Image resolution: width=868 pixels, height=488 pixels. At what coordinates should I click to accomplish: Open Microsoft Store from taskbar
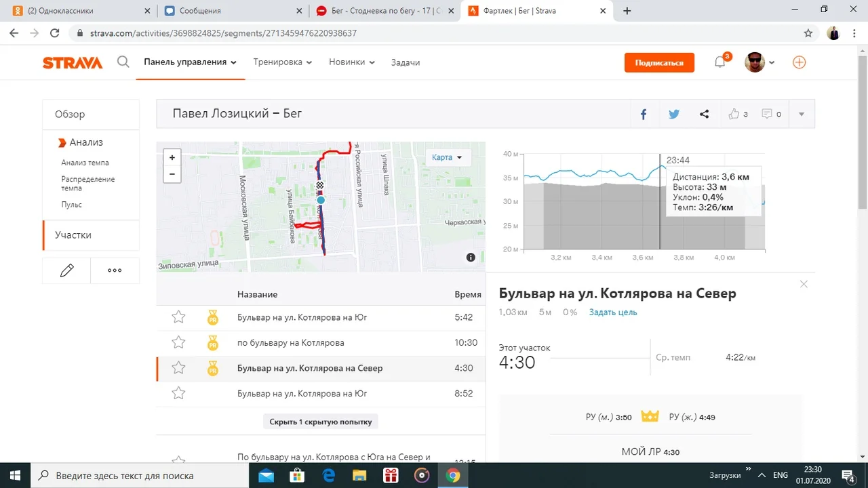pos(297,475)
